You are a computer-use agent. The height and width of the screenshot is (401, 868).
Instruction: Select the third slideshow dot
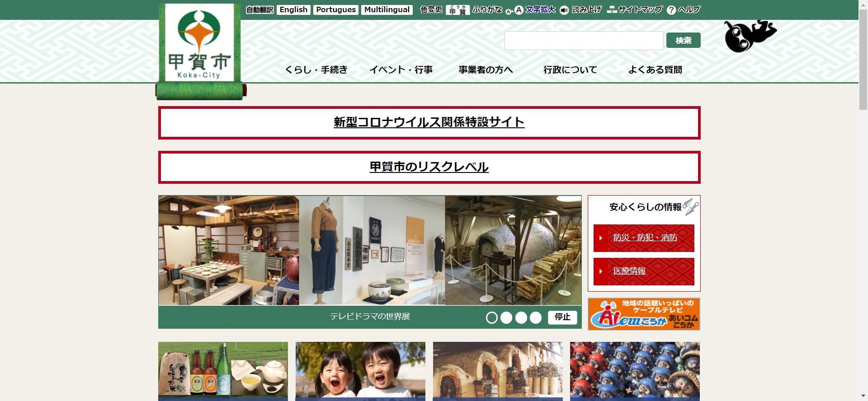(521, 318)
